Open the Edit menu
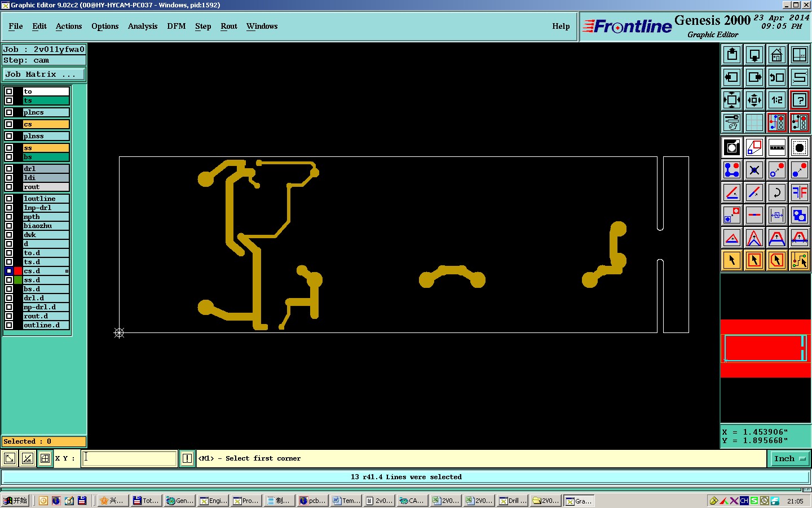 [x=39, y=26]
